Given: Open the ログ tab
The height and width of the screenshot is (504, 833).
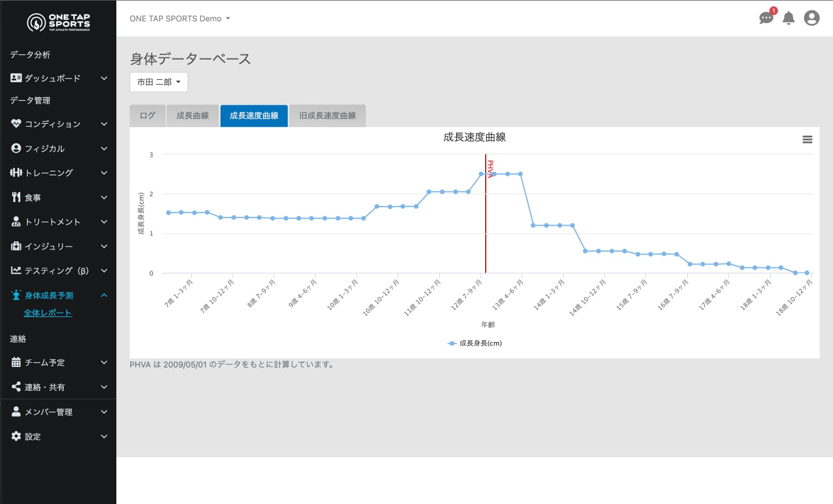Looking at the screenshot, I should pyautogui.click(x=148, y=116).
